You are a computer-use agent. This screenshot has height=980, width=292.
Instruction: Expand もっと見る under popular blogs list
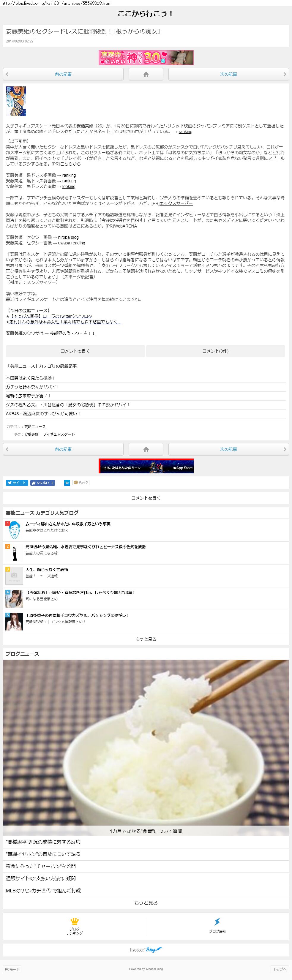click(x=146, y=639)
